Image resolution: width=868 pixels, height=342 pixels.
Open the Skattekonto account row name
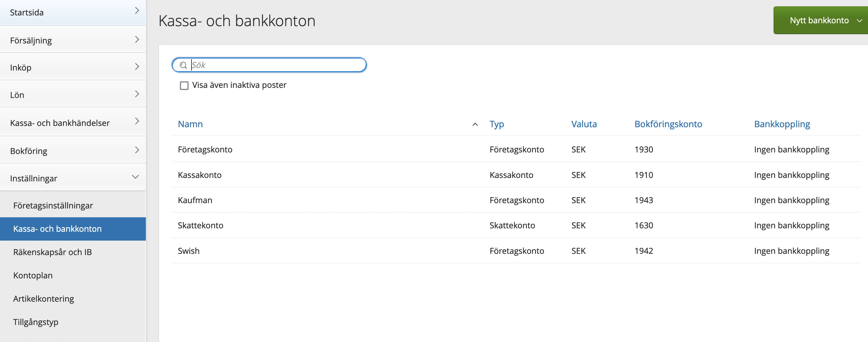pos(201,225)
